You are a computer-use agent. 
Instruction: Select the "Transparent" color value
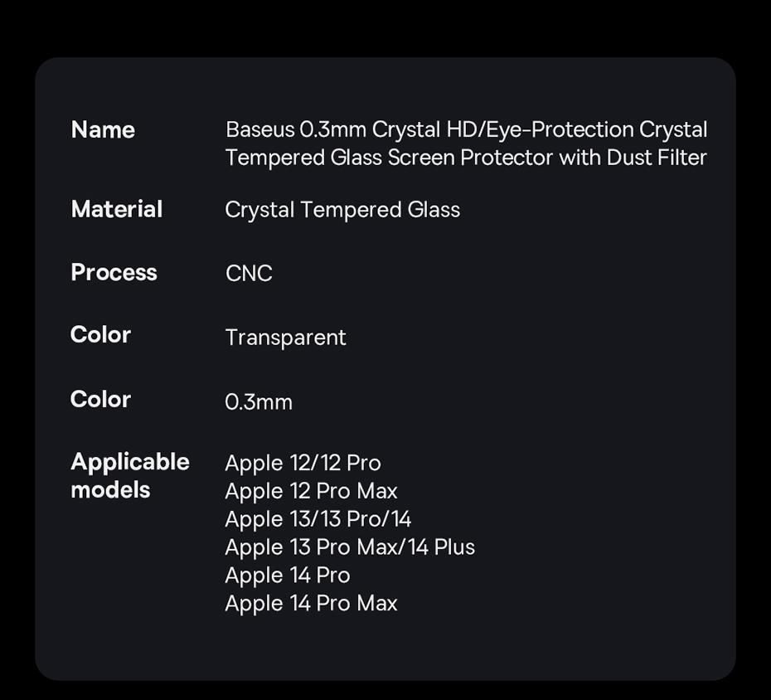pos(286,338)
